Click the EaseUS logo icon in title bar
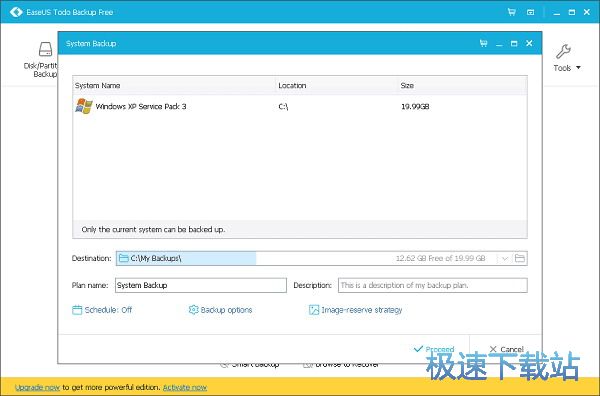This screenshot has width=600, height=396. pos(16,12)
